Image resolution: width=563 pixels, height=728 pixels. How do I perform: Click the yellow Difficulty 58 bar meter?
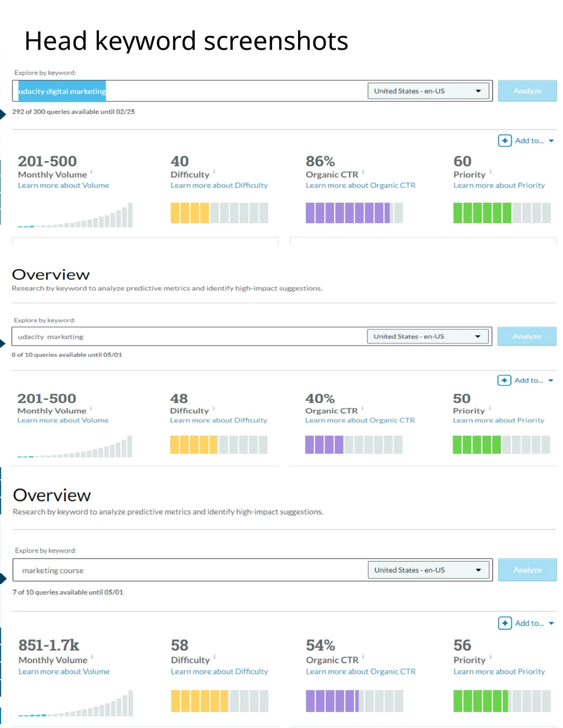tap(220, 701)
